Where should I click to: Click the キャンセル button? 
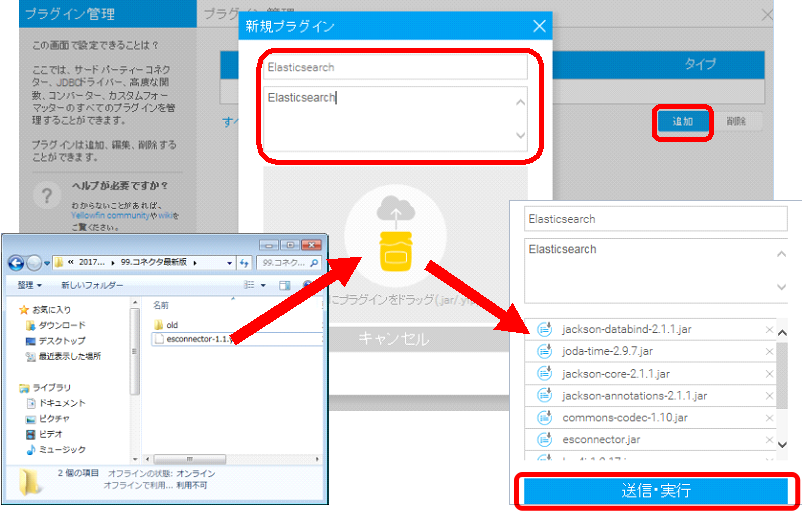click(x=393, y=338)
